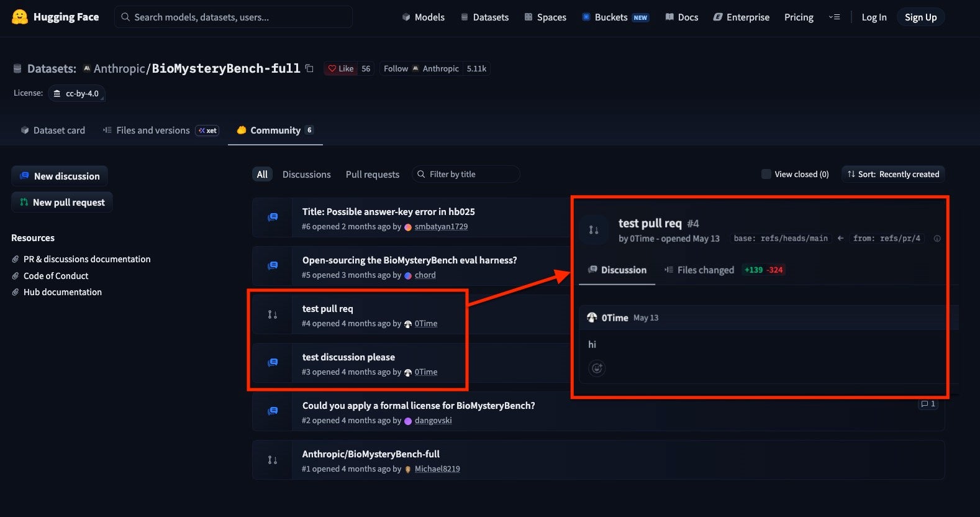Open PR & discussions documentation link
This screenshot has width=980, height=517.
[87, 259]
